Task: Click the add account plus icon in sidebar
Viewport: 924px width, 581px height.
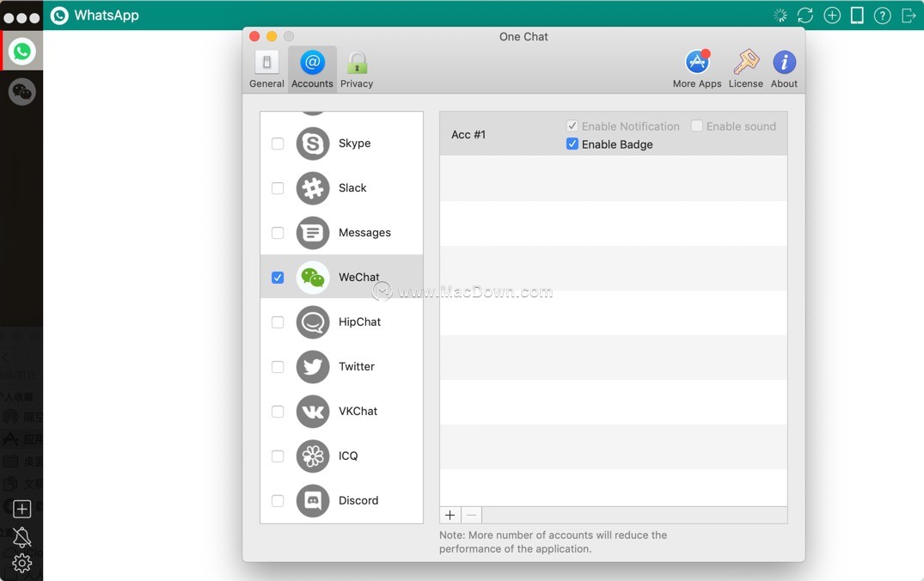Action: tap(21, 509)
